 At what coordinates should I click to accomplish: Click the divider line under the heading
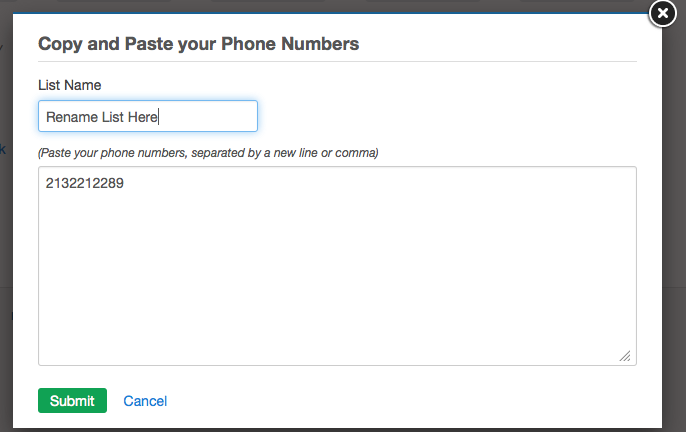[x=337, y=62]
